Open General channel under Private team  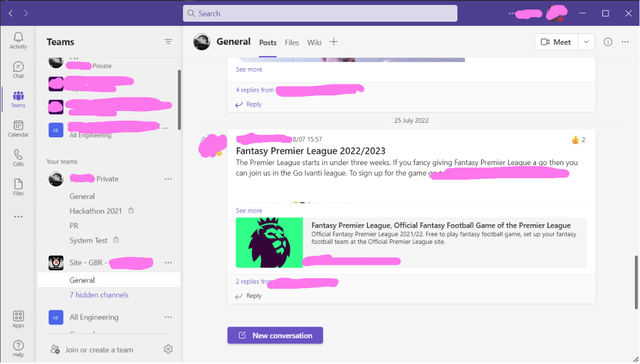pyautogui.click(x=82, y=196)
